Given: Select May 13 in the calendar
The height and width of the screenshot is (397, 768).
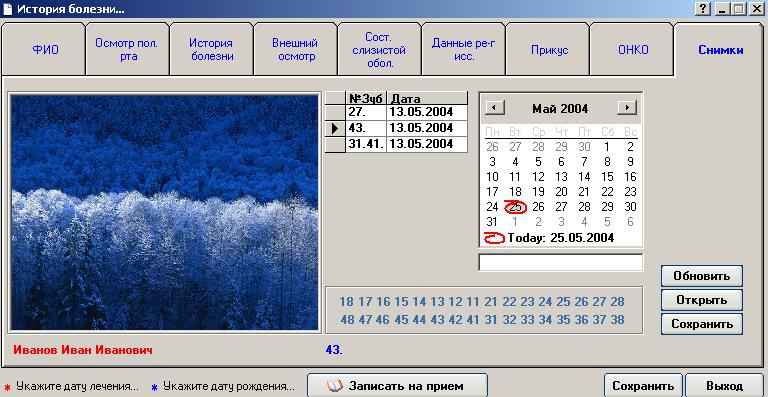Looking at the screenshot, I should coord(561,176).
